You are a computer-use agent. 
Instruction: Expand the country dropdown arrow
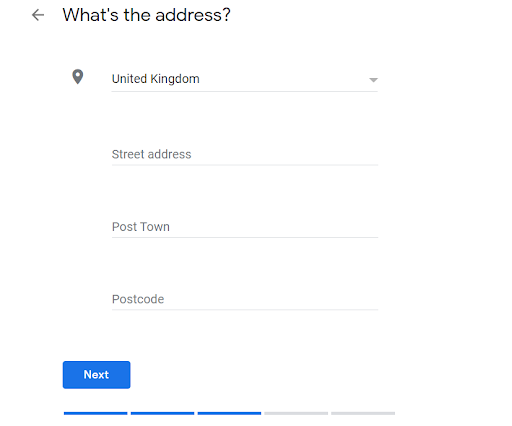click(373, 80)
